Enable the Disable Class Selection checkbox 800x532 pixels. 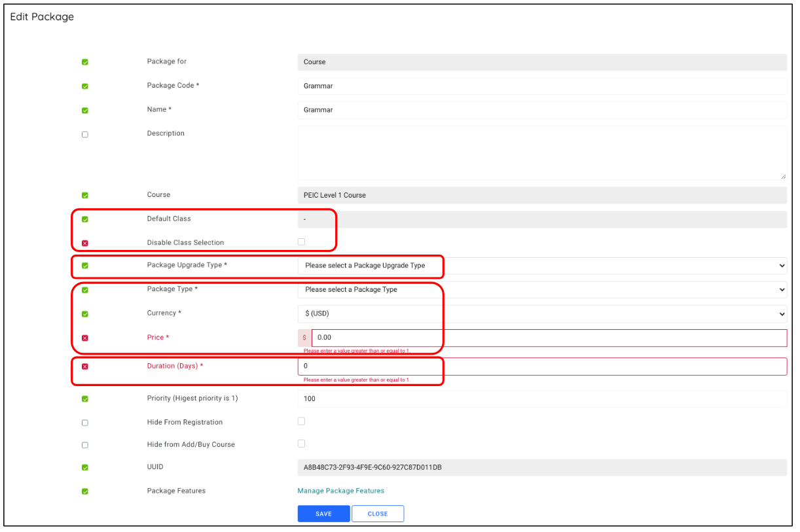pos(301,240)
